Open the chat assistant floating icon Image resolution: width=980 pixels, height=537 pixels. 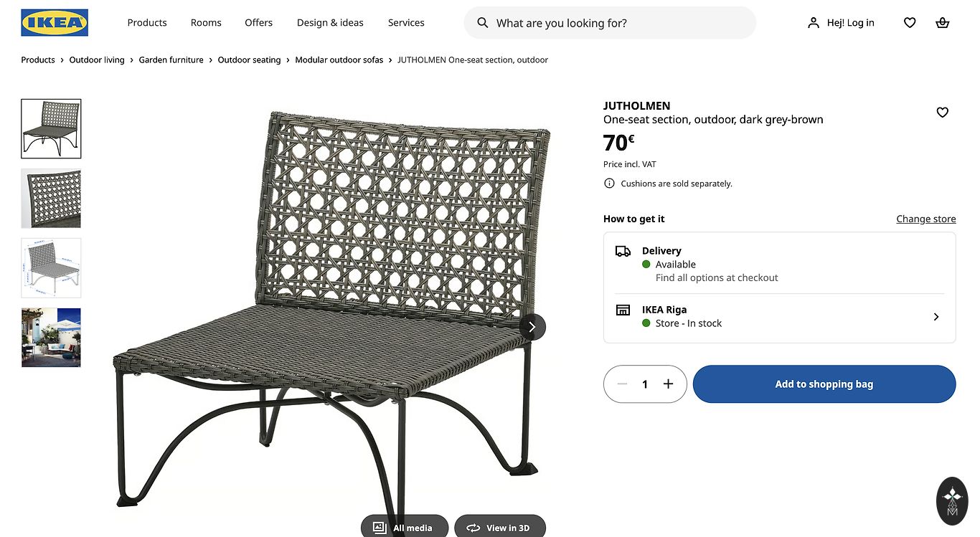[x=952, y=500]
